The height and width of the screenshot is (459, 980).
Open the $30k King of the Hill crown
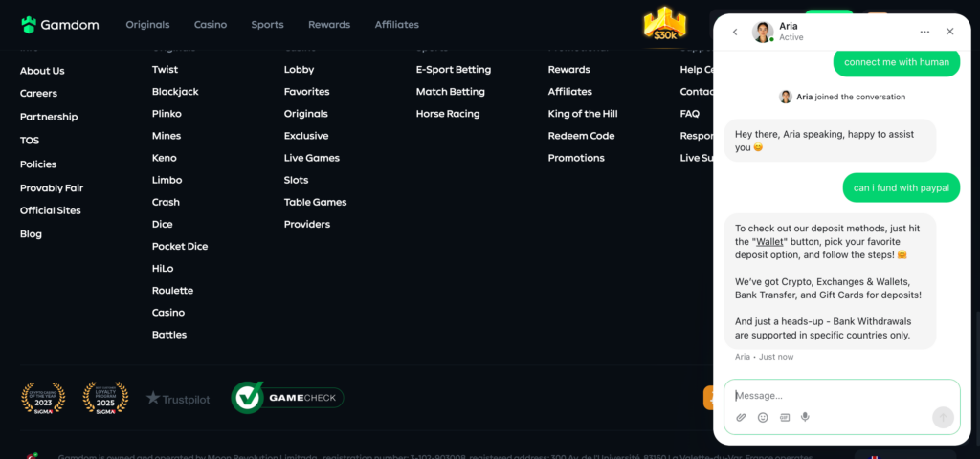click(664, 24)
